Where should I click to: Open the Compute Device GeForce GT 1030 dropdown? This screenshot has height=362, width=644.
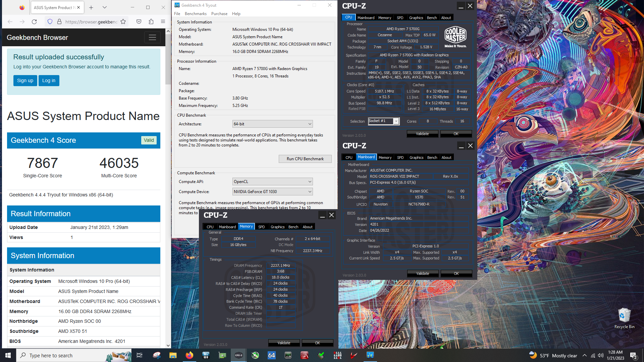[x=272, y=192]
